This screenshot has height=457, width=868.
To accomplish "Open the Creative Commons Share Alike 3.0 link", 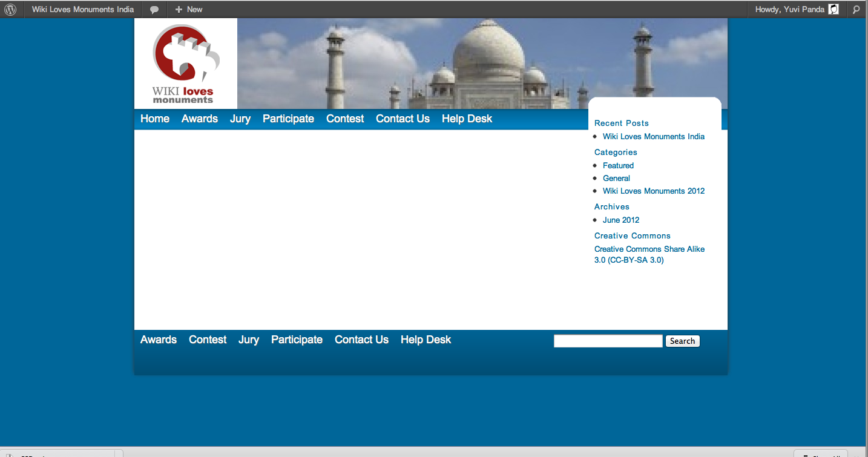I will click(649, 254).
